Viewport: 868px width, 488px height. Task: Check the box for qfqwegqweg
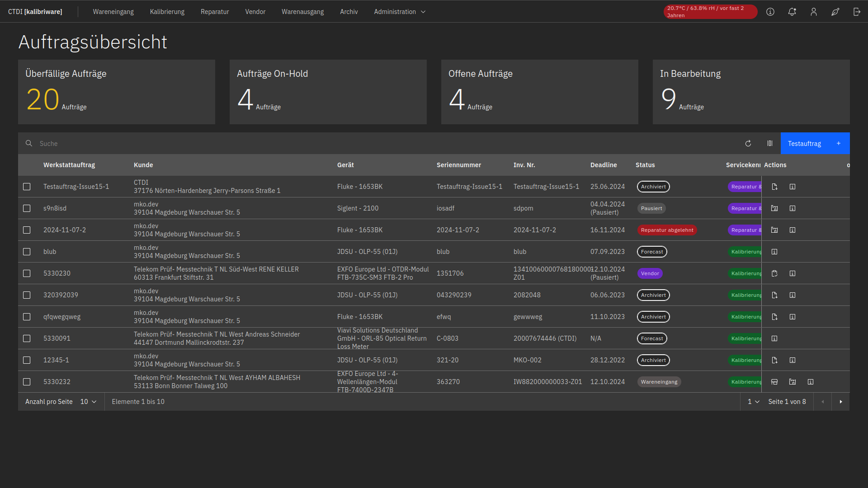(27, 317)
